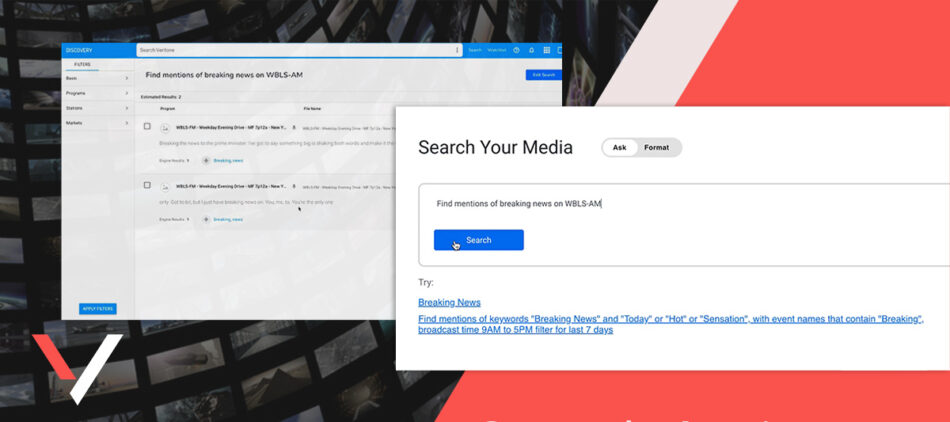Click the 'Search Your Media' heading
950x422 pixels.
tap(495, 147)
